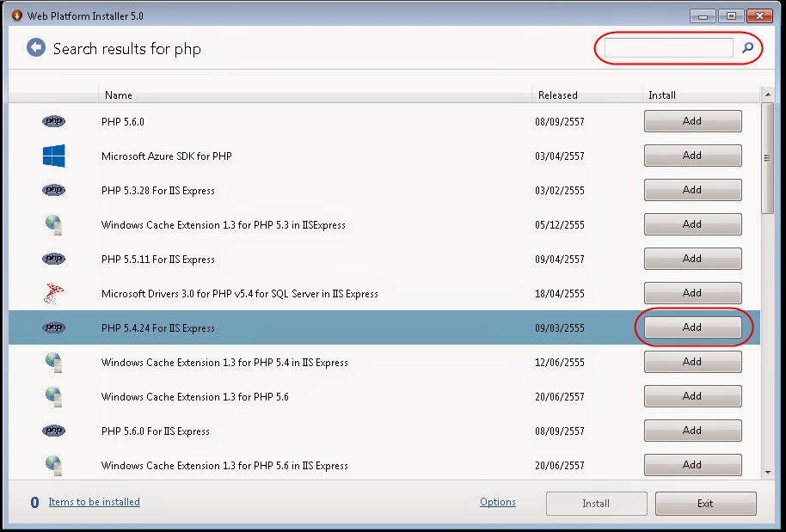
Task: Add Windows Cache Extension 1.3 for PHP 5.6
Action: pyautogui.click(x=692, y=396)
